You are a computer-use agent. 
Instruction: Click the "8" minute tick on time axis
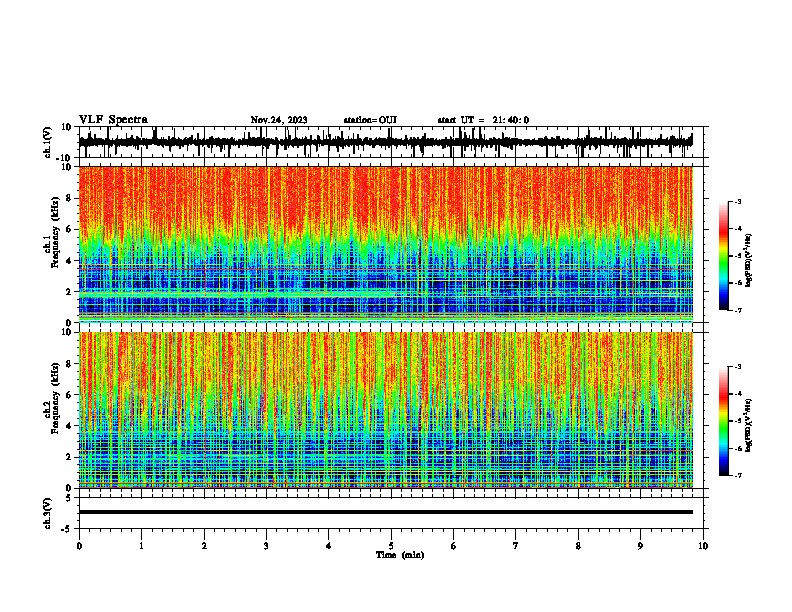coord(578,546)
